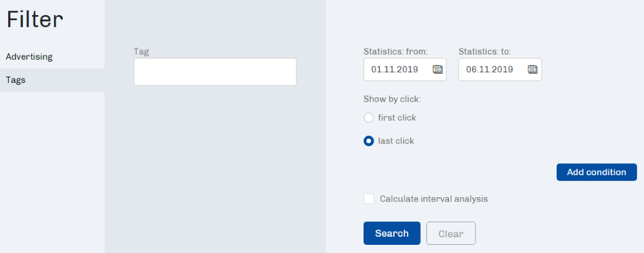Click the 'Calculate interval analysis' label text
The image size is (644, 253).
click(x=434, y=199)
